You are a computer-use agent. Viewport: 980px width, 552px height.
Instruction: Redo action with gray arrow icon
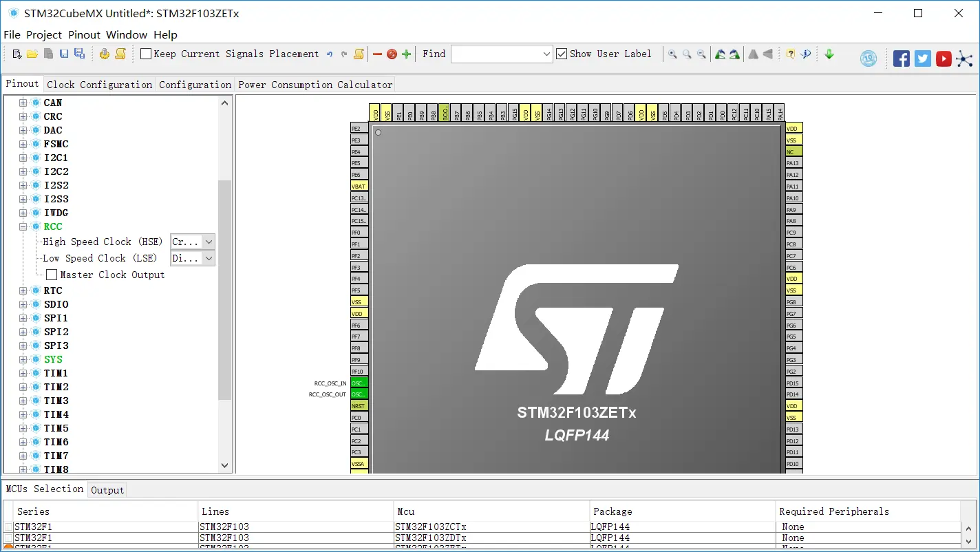pyautogui.click(x=344, y=54)
